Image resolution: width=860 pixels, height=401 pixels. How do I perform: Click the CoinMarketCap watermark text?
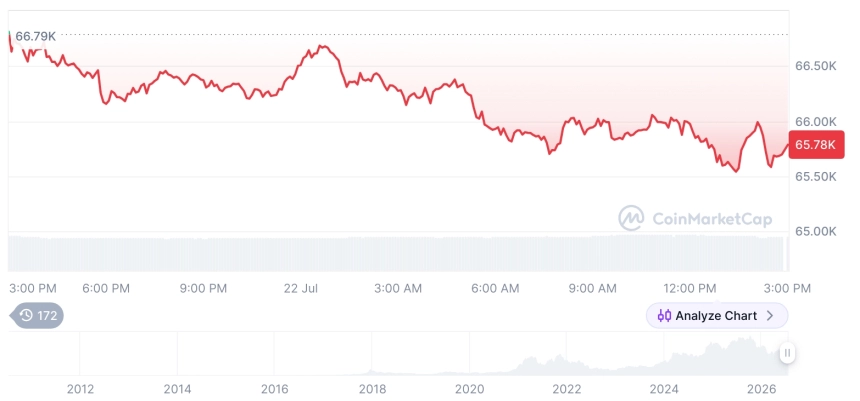coord(712,219)
